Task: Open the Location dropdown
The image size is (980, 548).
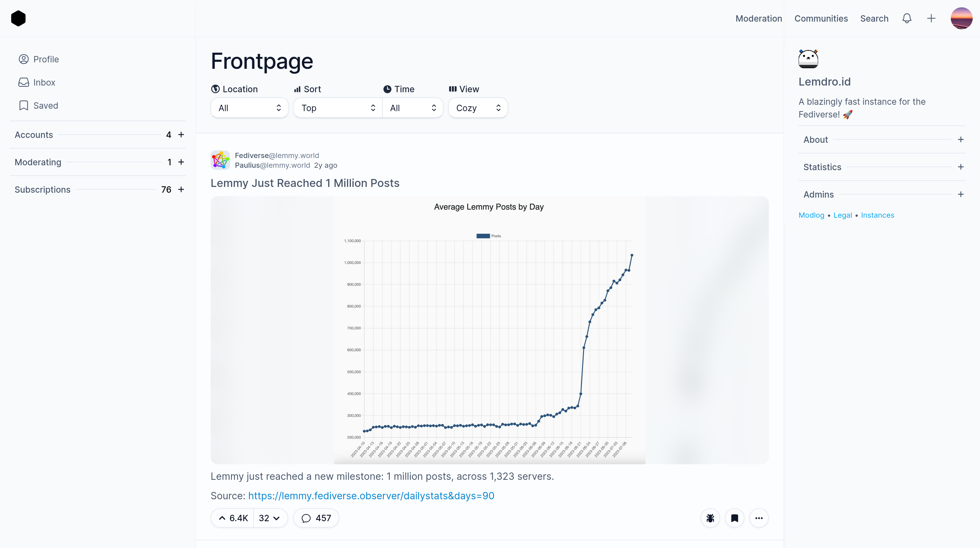Action: pyautogui.click(x=250, y=108)
